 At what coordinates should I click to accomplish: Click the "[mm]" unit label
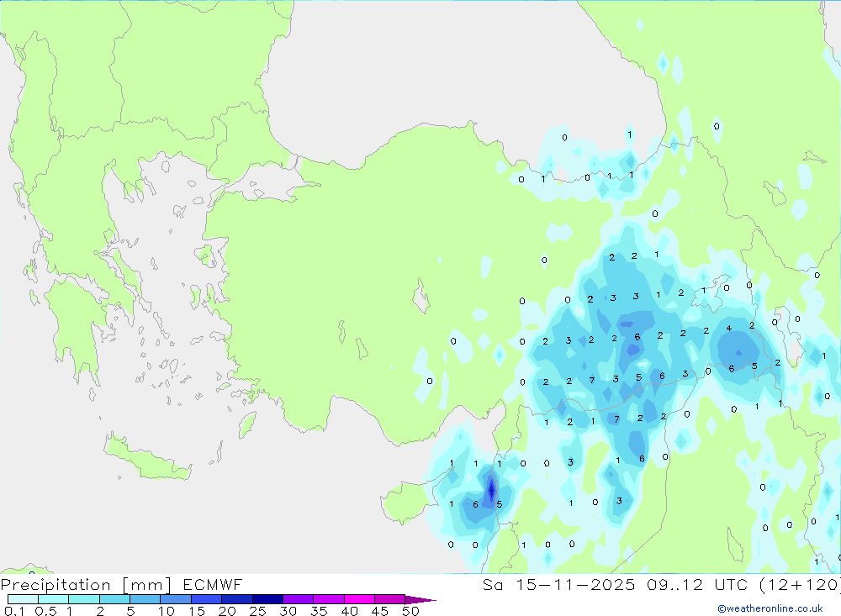click(x=147, y=585)
